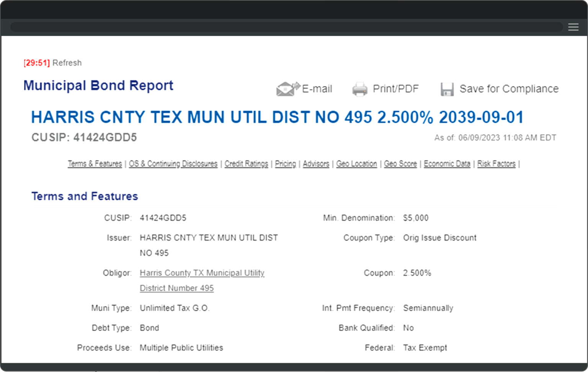
Task: Jump to the Economic Data section
Action: tap(447, 164)
